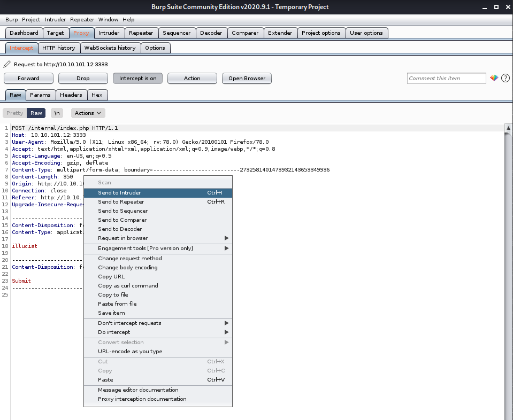Expand the Don't intercept requests submenu

pyautogui.click(x=158, y=323)
